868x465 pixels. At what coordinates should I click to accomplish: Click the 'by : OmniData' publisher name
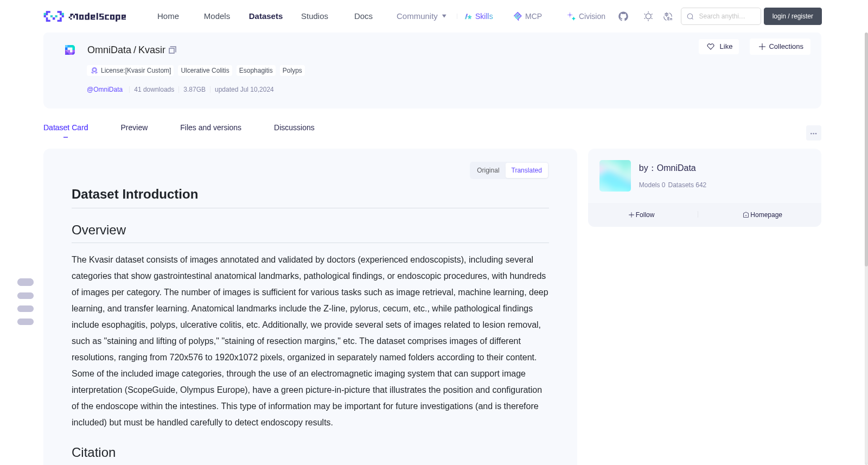pyautogui.click(x=667, y=168)
